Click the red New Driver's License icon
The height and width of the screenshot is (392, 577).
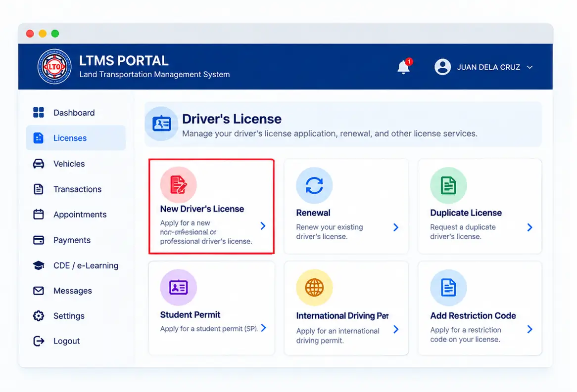(x=179, y=184)
